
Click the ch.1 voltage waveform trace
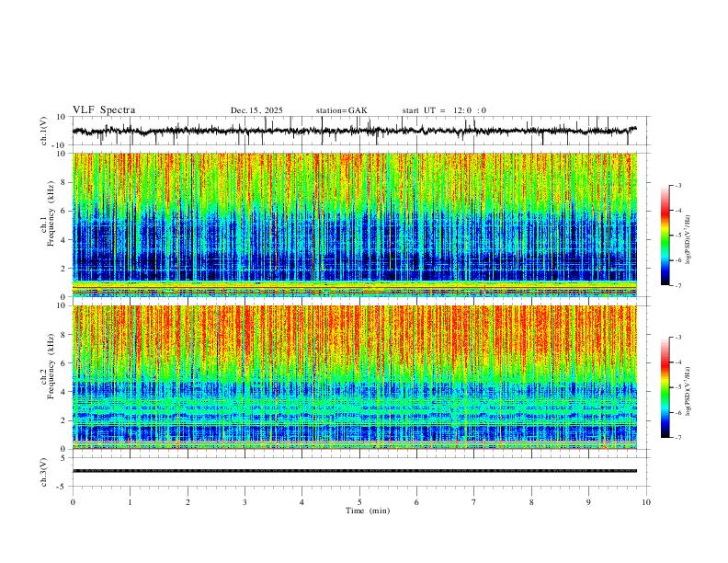355,131
